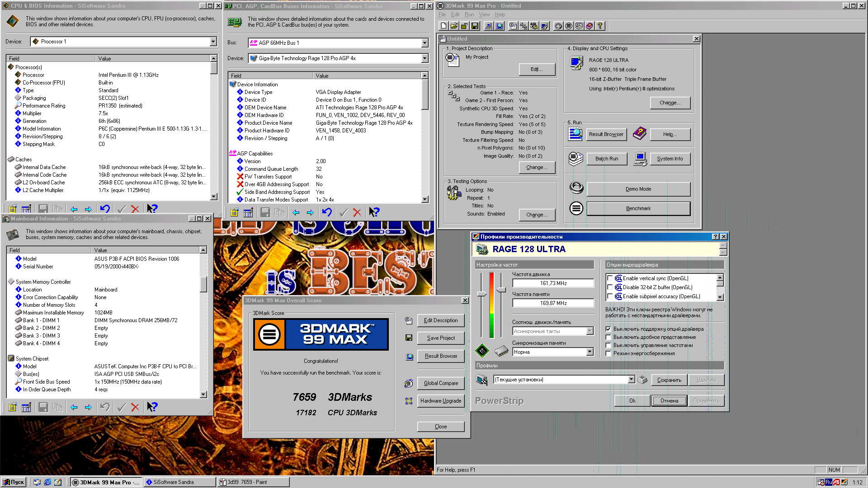Click the hotkey keycap icon beside the profile dropdown

(x=642, y=380)
